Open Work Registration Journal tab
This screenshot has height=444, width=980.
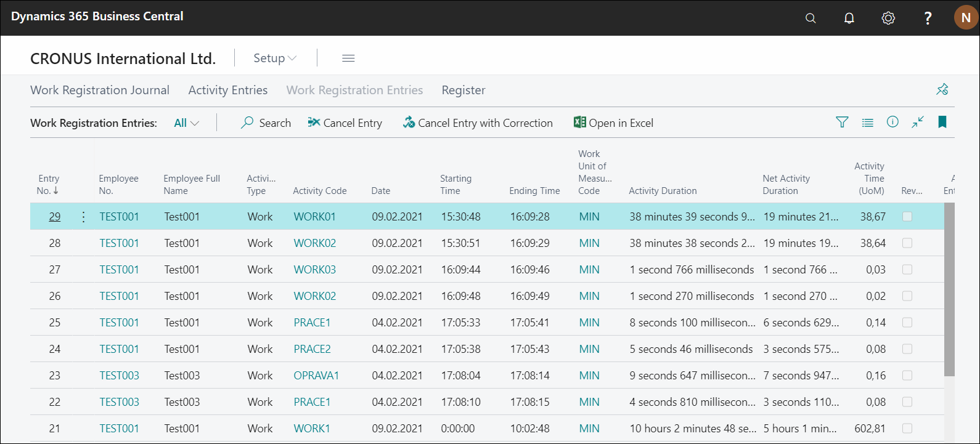pyautogui.click(x=100, y=90)
